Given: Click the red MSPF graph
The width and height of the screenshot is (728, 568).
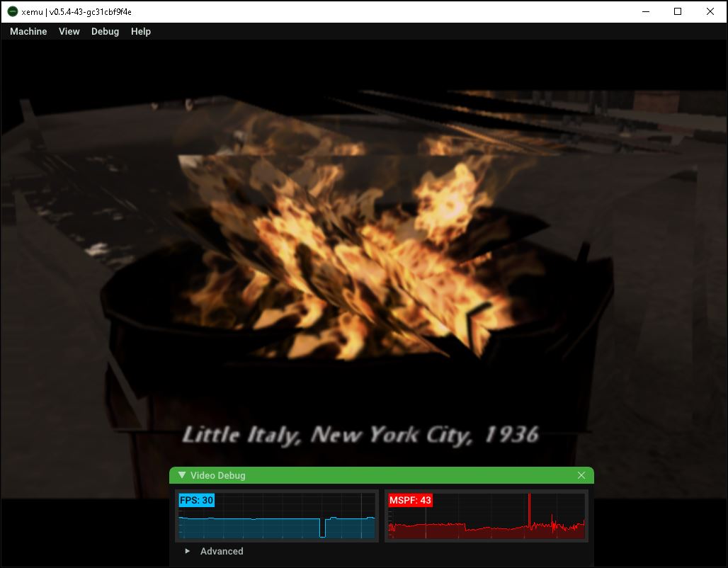Looking at the screenshot, I should (486, 516).
